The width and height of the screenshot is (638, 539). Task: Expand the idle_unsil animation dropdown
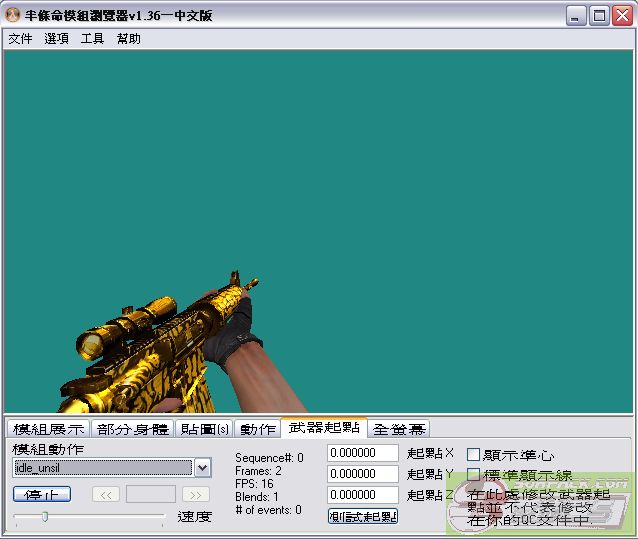click(202, 468)
